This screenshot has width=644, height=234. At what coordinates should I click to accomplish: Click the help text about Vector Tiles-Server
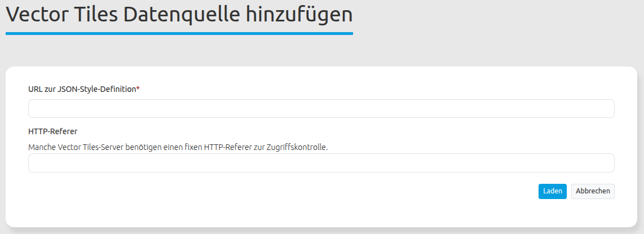pyautogui.click(x=178, y=147)
